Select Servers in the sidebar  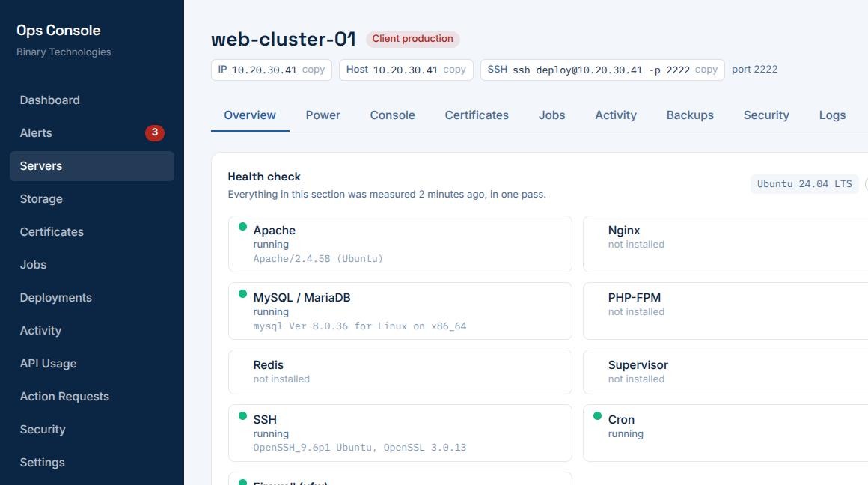tap(92, 166)
